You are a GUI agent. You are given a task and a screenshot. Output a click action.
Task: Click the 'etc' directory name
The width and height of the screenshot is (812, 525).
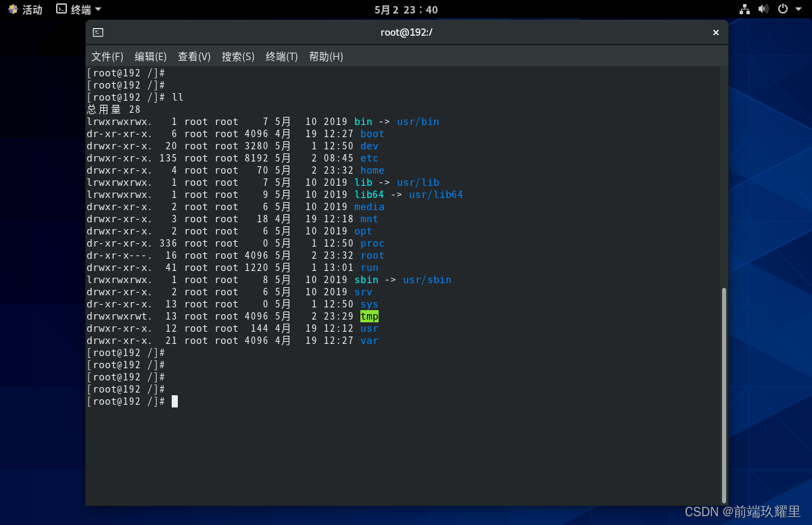pos(369,158)
